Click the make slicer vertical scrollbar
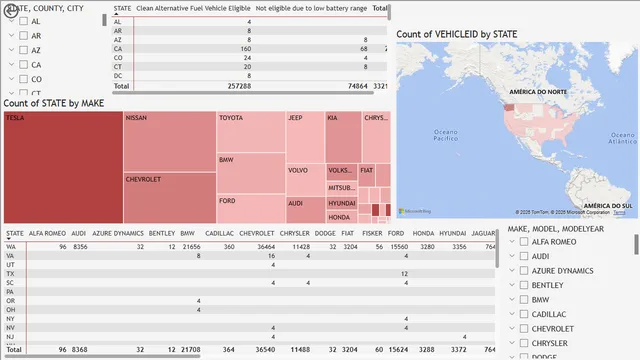The width and height of the screenshot is (640, 360). tap(636, 244)
